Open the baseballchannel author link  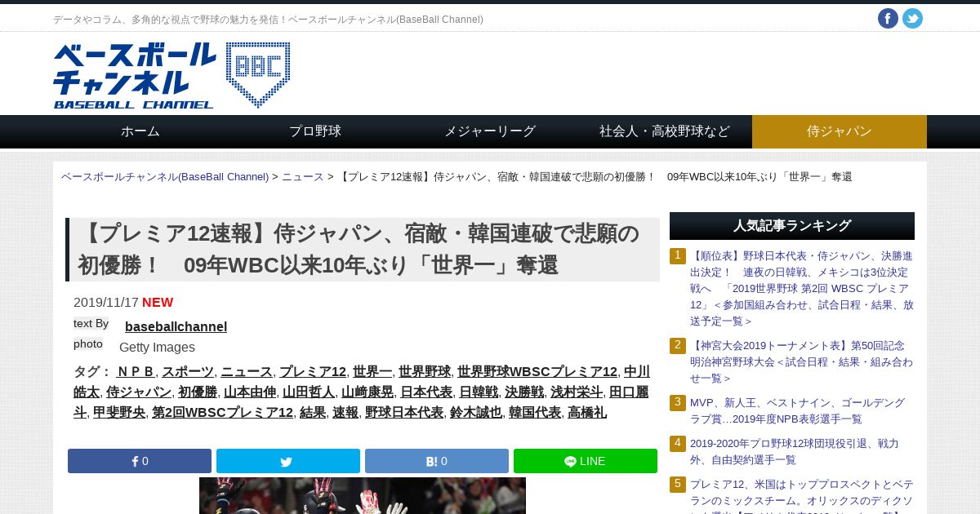click(x=176, y=326)
